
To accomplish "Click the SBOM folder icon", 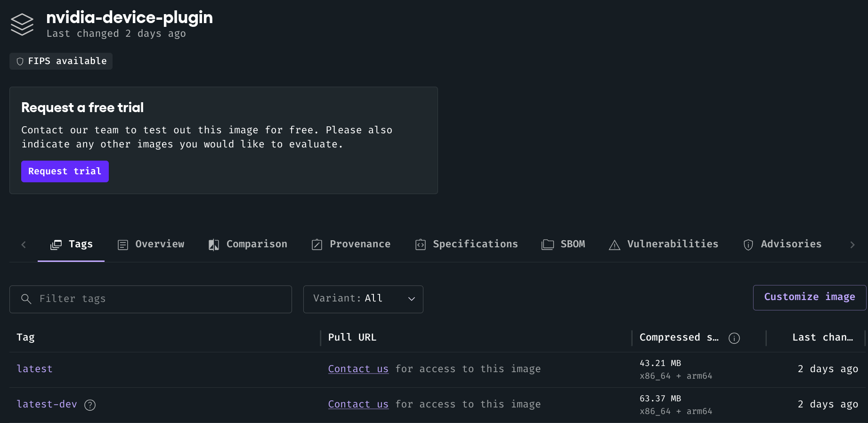I will click(548, 244).
